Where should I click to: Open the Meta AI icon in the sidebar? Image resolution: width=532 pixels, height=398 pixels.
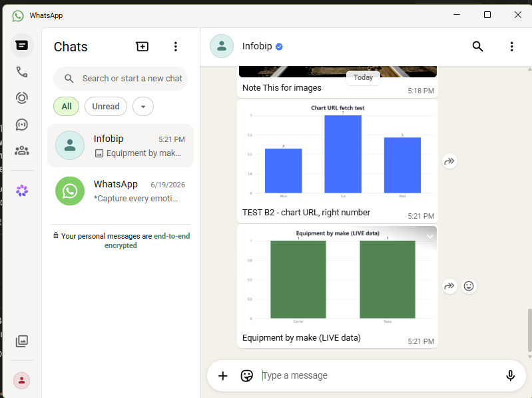point(22,191)
